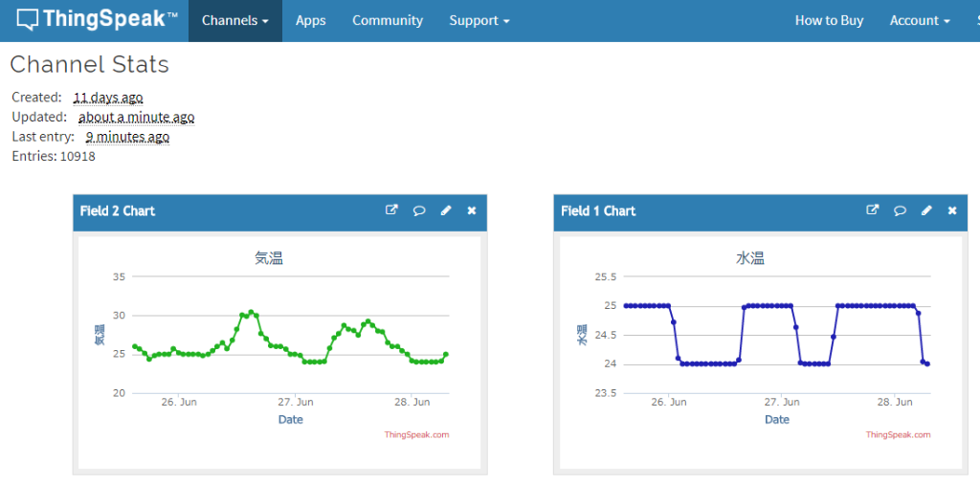Viewport: 980px width, 484px height.
Task: Click the comment icon on Field 2 Chart
Action: click(x=418, y=210)
